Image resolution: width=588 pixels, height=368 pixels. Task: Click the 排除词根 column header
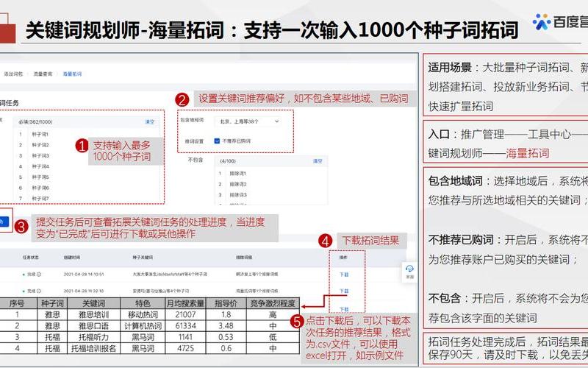(x=244, y=258)
